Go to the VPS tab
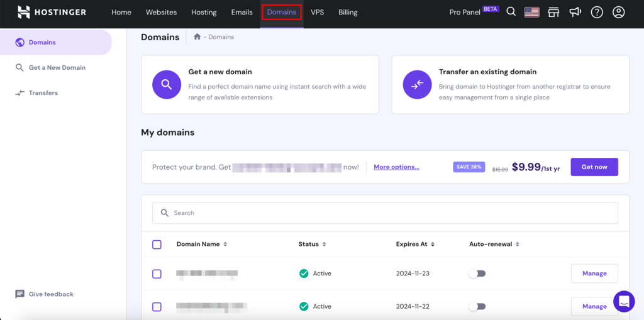This screenshot has width=644, height=320. pos(317,12)
